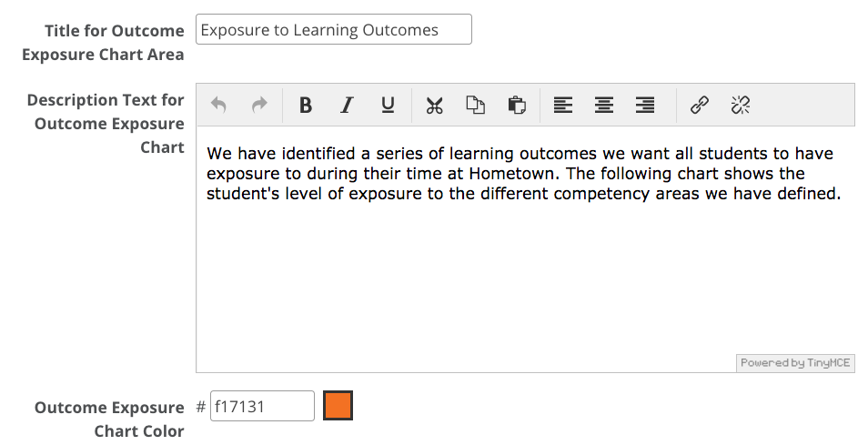Open the Powered by TinyMCE link

point(795,363)
